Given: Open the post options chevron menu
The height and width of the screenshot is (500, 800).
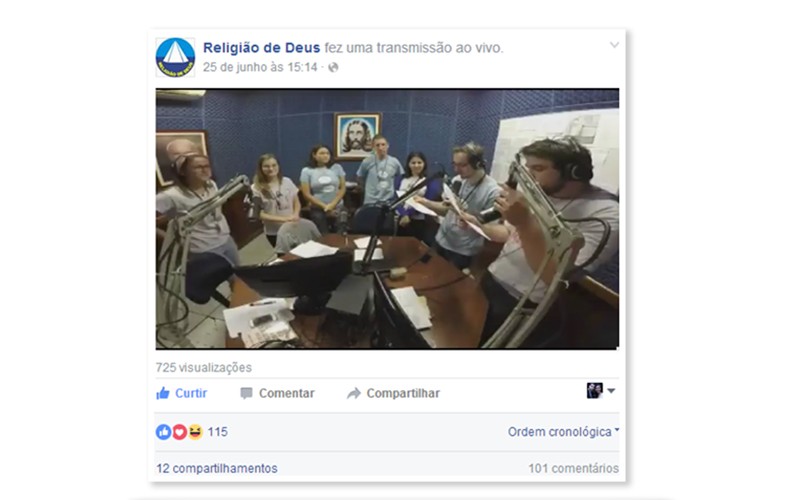Looking at the screenshot, I should pyautogui.click(x=614, y=45).
